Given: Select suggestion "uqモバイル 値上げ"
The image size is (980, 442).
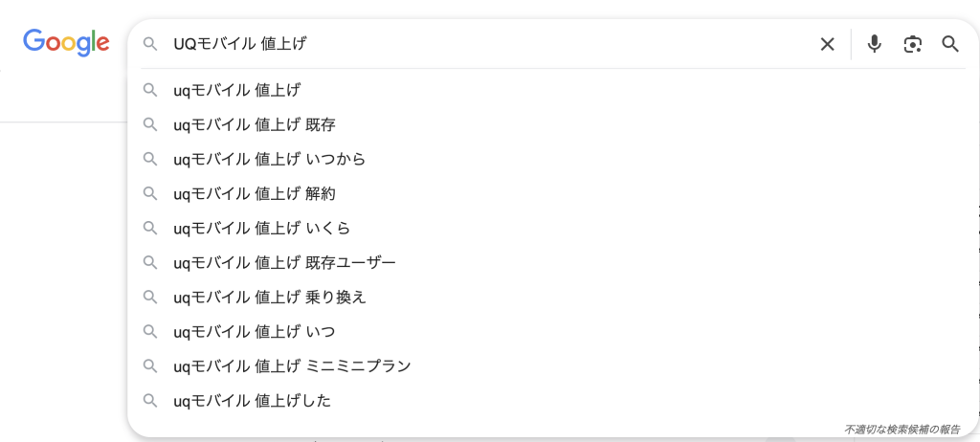Looking at the screenshot, I should point(237,90).
